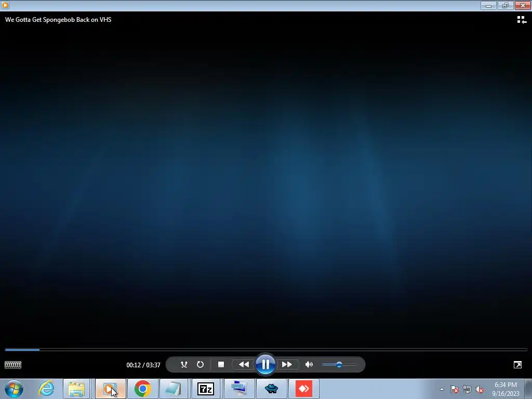Pause the playing track
The image size is (532, 399).
(265, 364)
